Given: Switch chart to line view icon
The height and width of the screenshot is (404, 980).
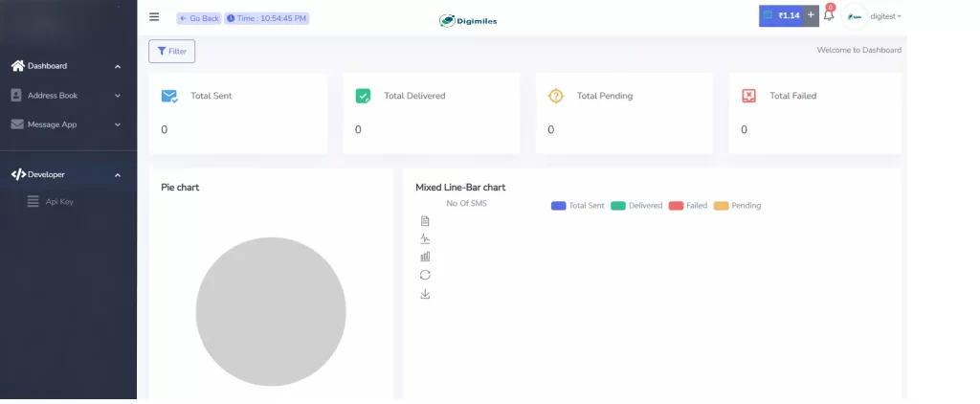Looking at the screenshot, I should tap(425, 238).
